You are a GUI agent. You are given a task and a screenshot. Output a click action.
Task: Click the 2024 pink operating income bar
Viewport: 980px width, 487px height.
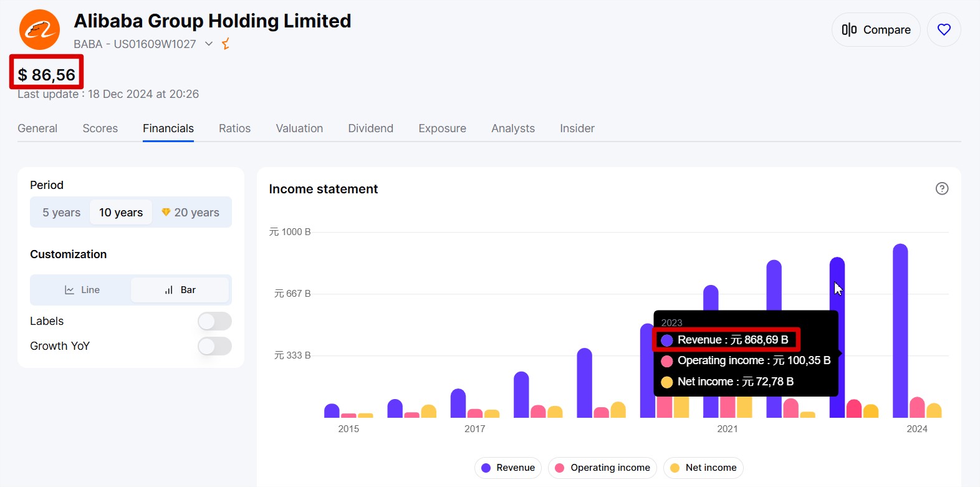(917, 407)
